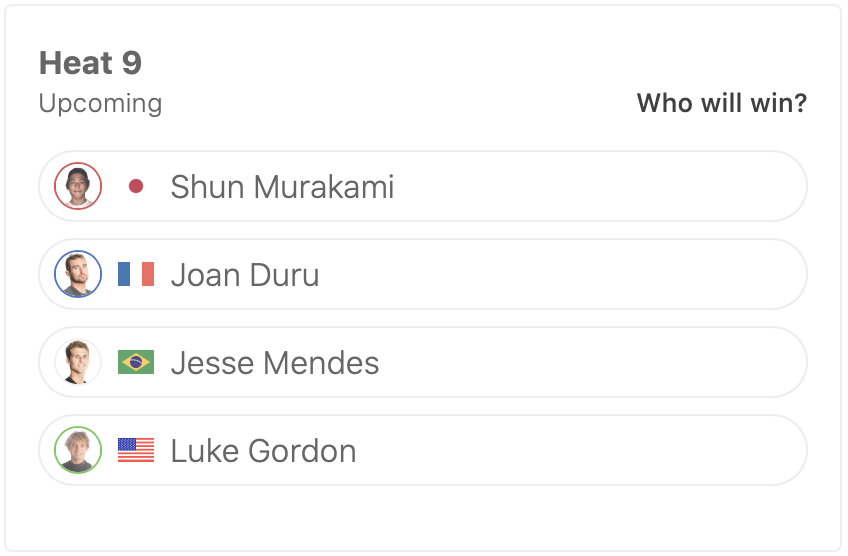Click the "Heat 9" heading
848x556 pixels.
(x=90, y=63)
